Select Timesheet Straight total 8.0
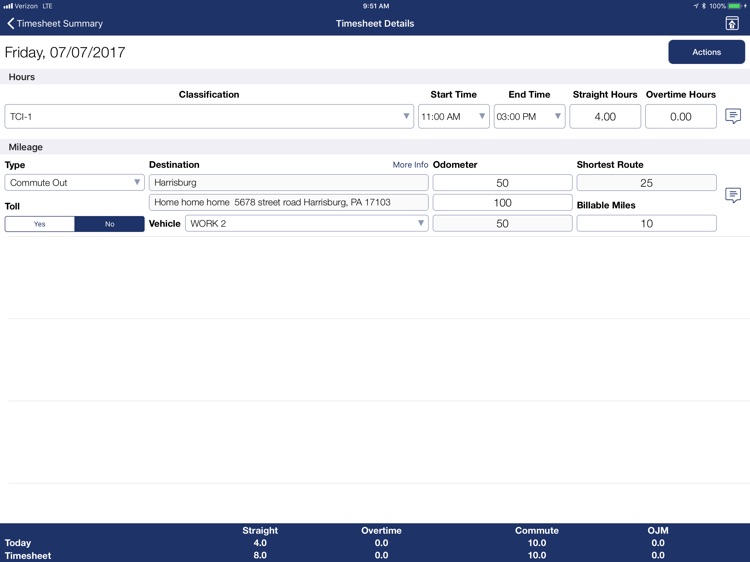The width and height of the screenshot is (750, 562). [260, 555]
